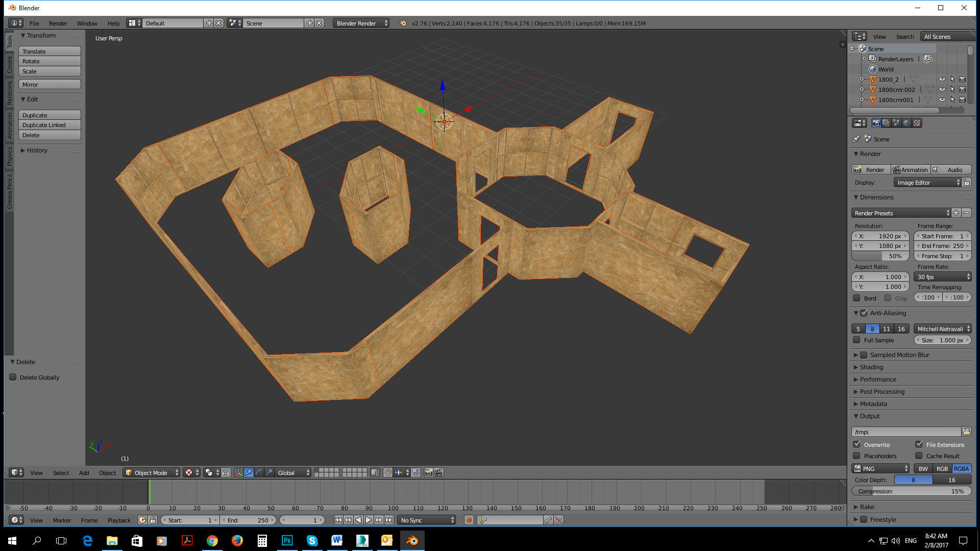Enable the Full Sample checkbox
The image size is (980, 551).
pos(856,340)
